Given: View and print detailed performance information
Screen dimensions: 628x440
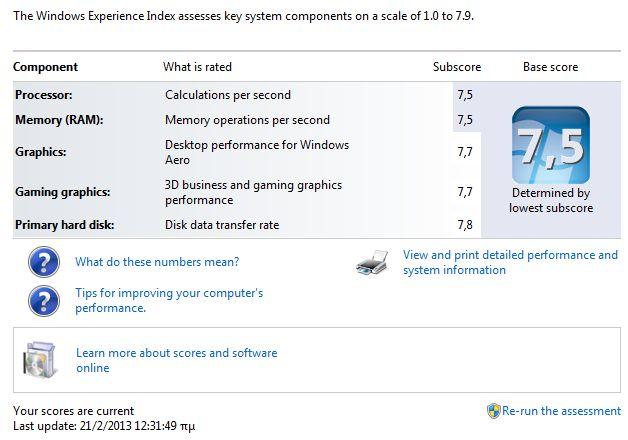Looking at the screenshot, I should click(x=510, y=262).
